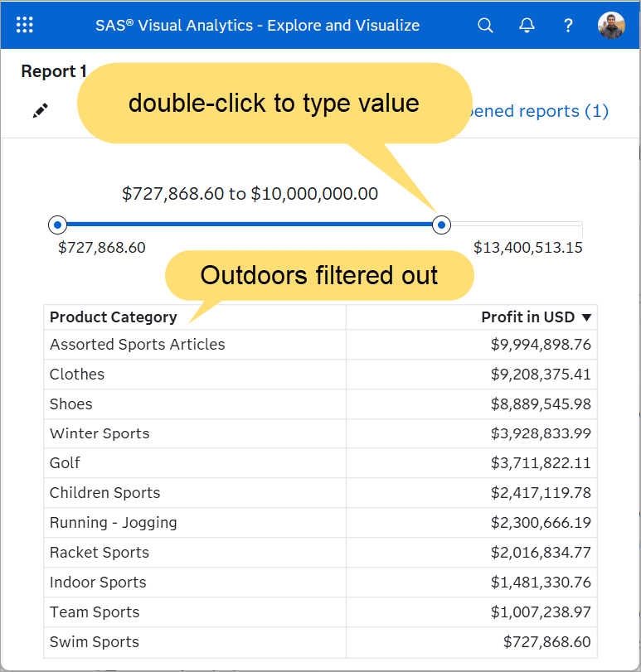Click the $9,994,898.76 profit cell
Image resolution: width=641 pixels, height=672 pixels.
(x=472, y=345)
